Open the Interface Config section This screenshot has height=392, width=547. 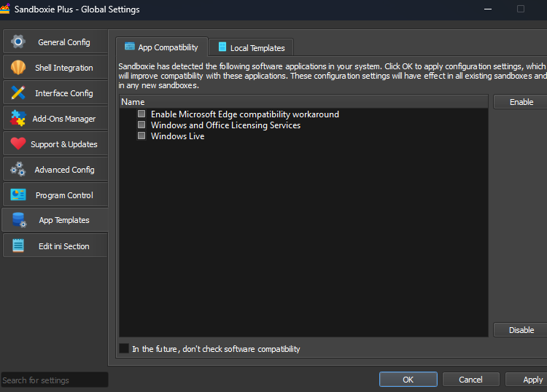(55, 93)
